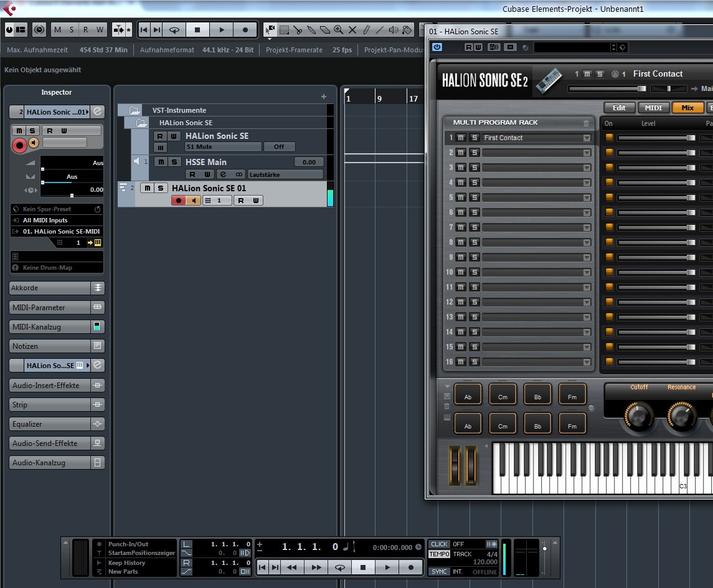713x588 pixels.
Task: Toggle the HALion plugin power button
Action: pos(437,47)
